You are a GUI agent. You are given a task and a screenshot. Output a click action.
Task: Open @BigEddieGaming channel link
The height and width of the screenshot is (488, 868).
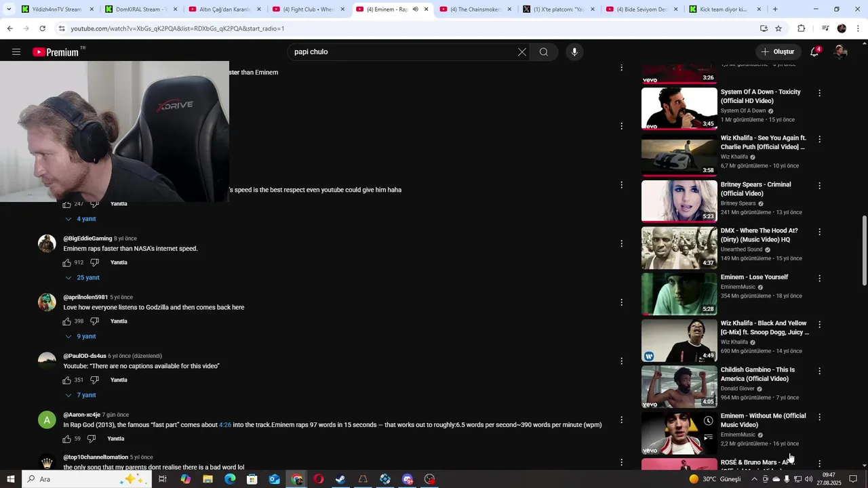pos(87,239)
